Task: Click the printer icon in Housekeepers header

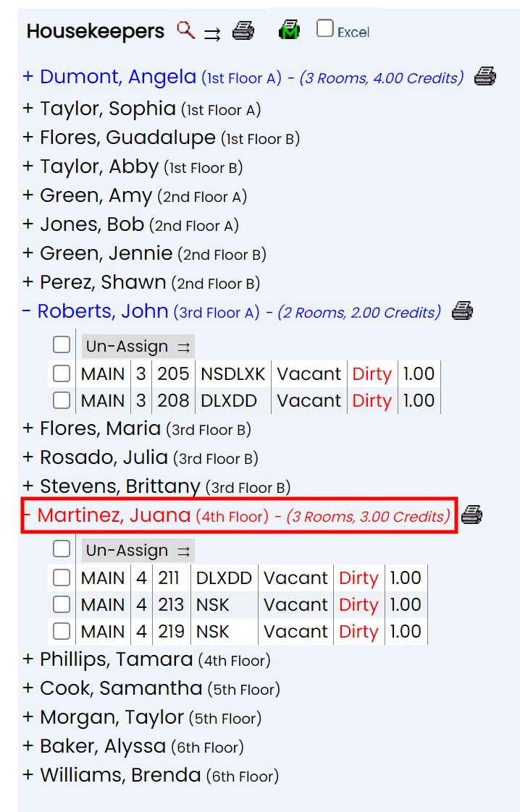Action: [243, 31]
